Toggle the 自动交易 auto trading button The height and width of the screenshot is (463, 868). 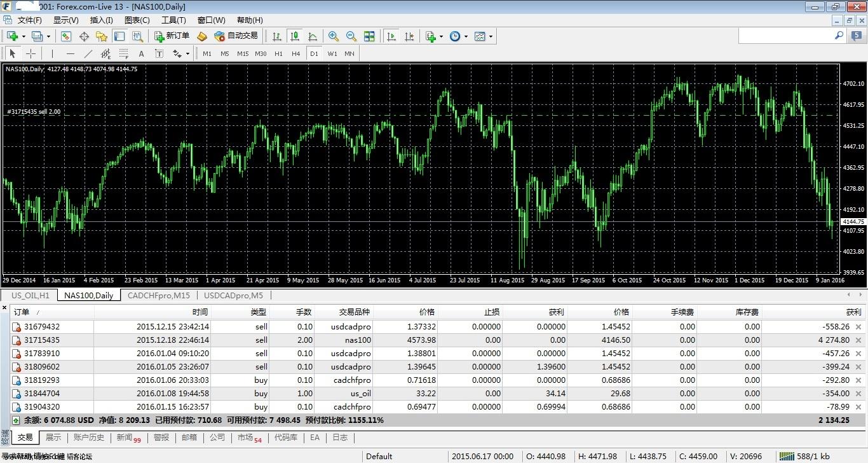click(x=236, y=36)
